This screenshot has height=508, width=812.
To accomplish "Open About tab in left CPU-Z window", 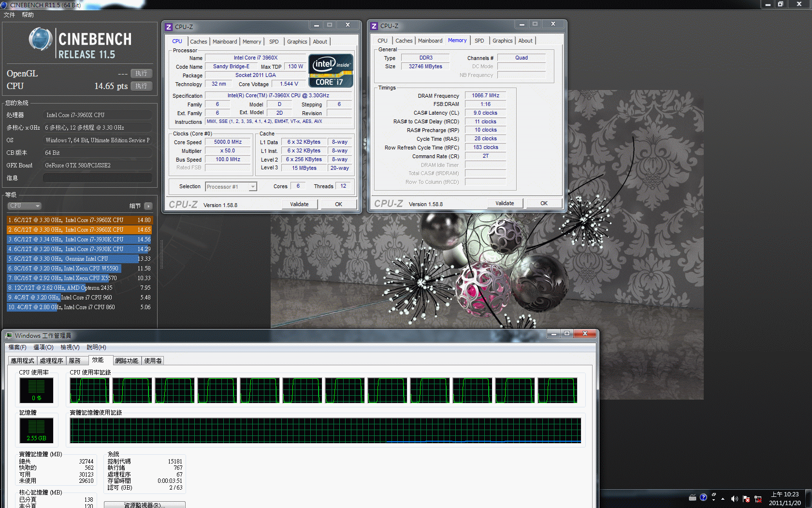I will click(320, 42).
